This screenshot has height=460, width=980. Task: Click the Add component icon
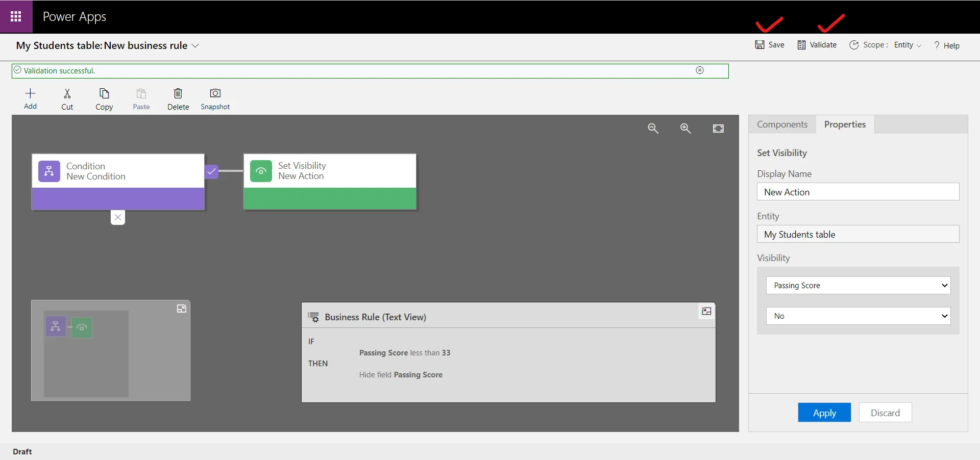point(30,98)
